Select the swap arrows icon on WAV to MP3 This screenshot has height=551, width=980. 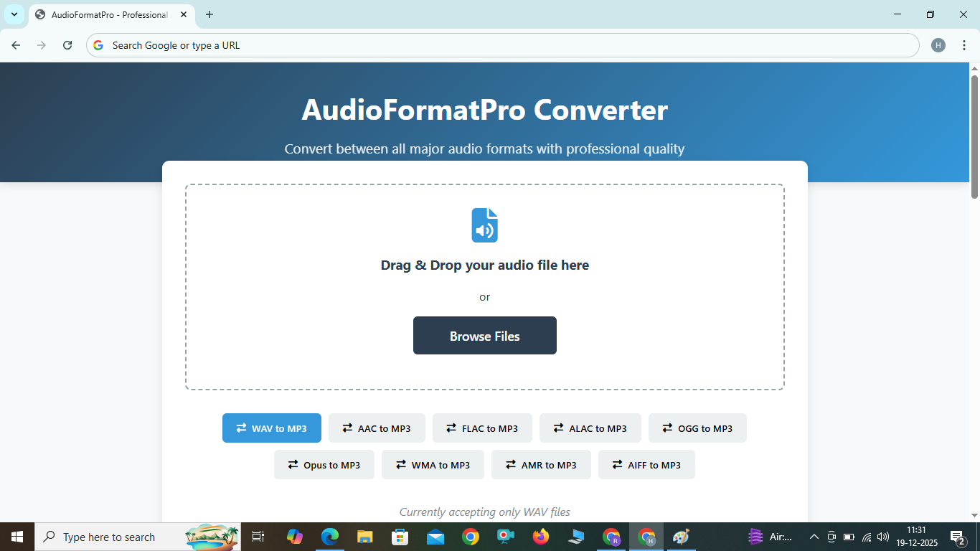[240, 428]
